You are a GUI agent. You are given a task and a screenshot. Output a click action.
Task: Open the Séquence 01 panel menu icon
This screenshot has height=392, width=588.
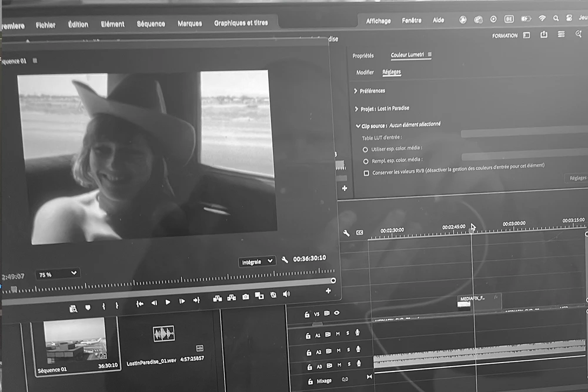35,61
